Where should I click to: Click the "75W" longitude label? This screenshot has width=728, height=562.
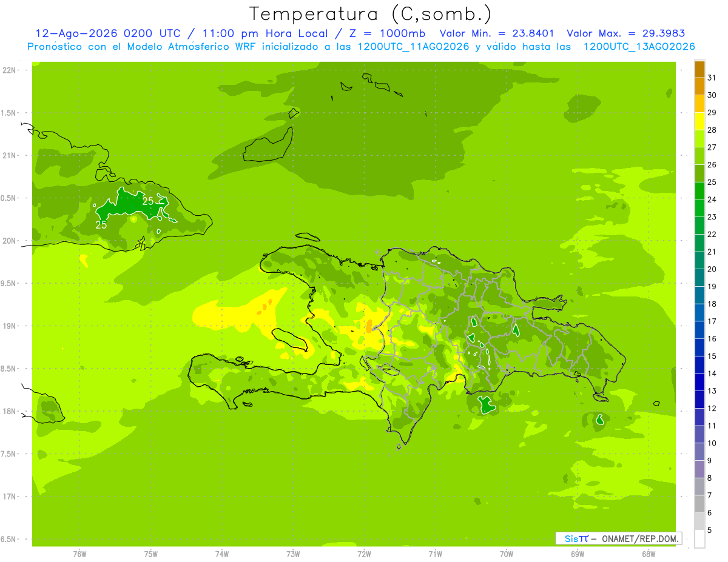(x=151, y=554)
